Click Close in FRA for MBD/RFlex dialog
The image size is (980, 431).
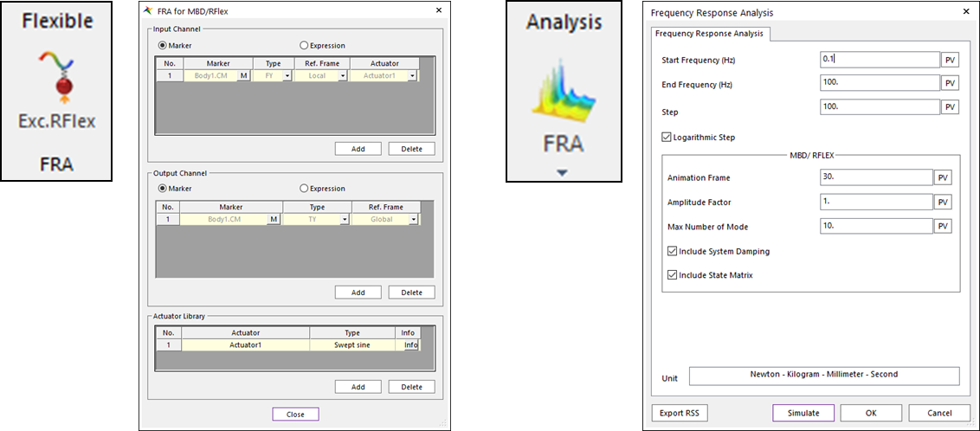click(x=295, y=415)
